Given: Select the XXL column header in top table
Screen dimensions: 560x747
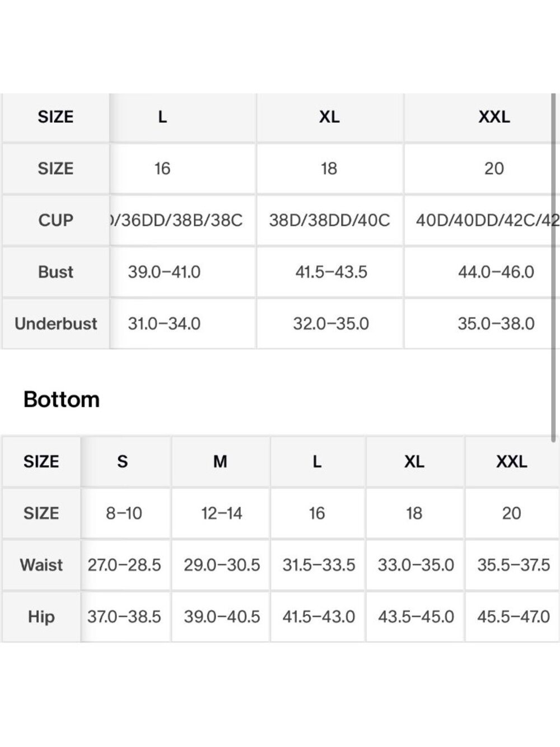Looking at the screenshot, I should pyautogui.click(x=494, y=117).
